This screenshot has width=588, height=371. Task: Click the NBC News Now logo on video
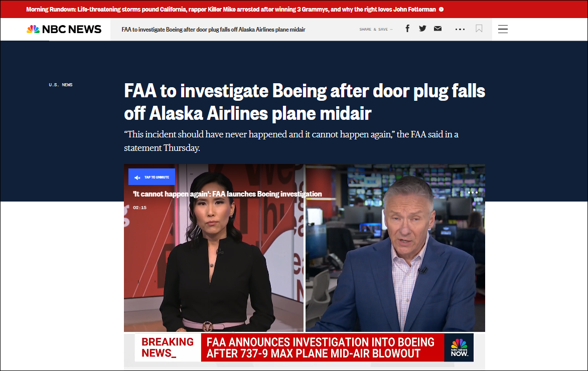tap(459, 347)
